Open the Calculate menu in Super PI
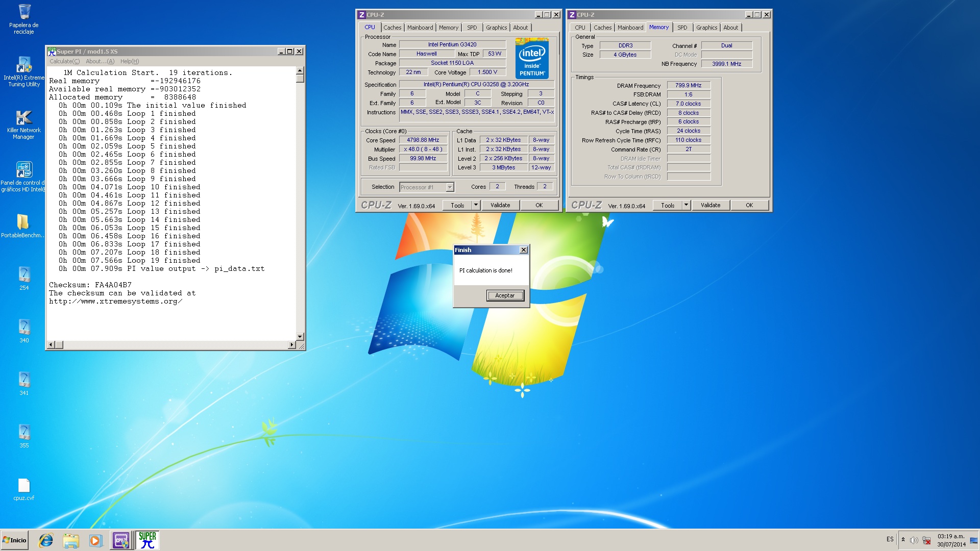Image resolution: width=980 pixels, height=551 pixels. pos(64,61)
